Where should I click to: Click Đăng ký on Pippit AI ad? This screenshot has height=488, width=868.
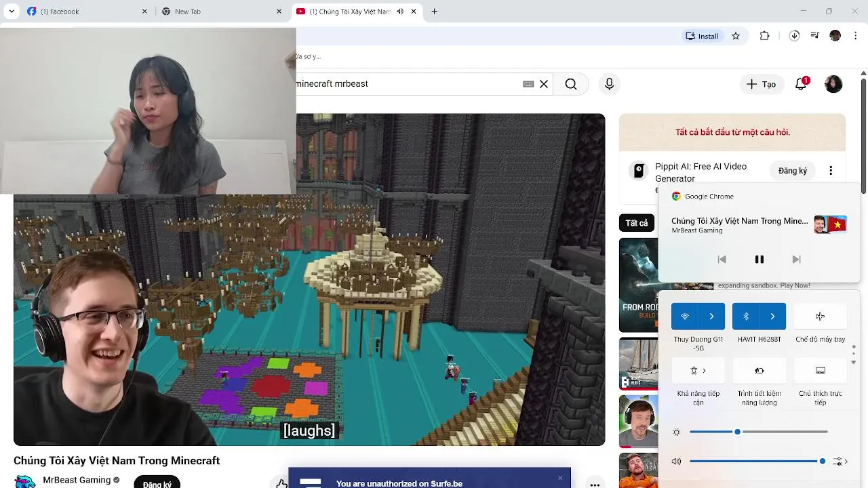coord(793,171)
